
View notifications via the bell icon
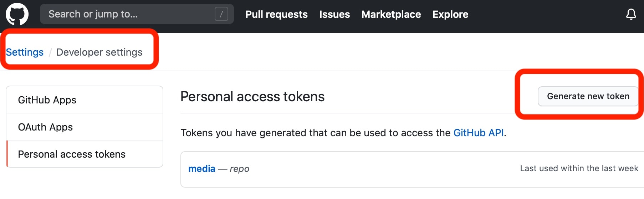click(631, 14)
